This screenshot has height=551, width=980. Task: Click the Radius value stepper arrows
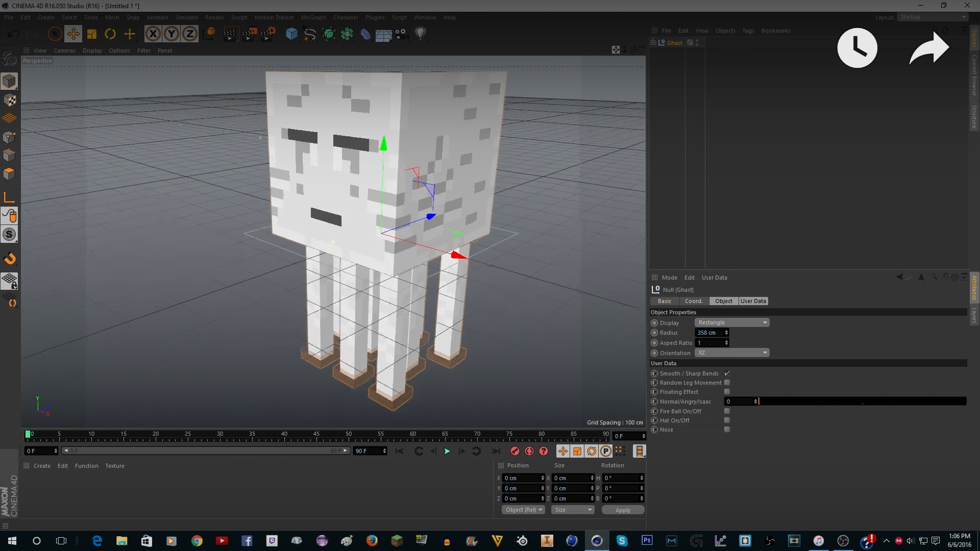(726, 333)
